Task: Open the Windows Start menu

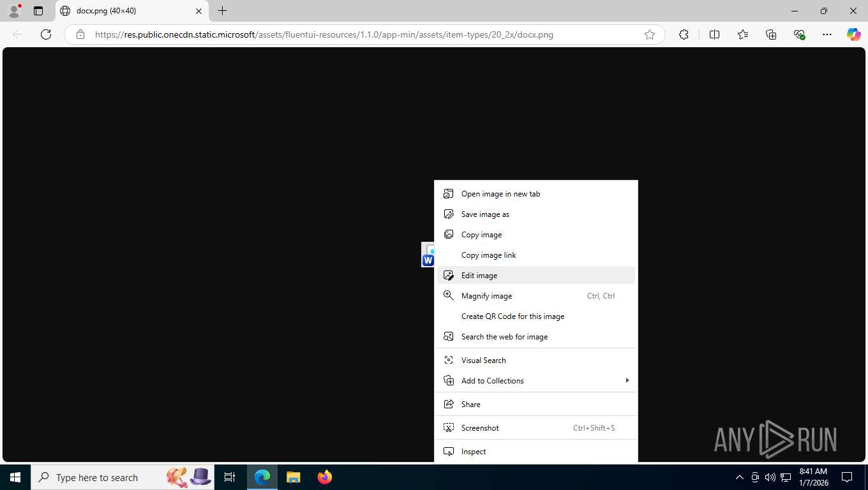Action: pyautogui.click(x=15, y=477)
